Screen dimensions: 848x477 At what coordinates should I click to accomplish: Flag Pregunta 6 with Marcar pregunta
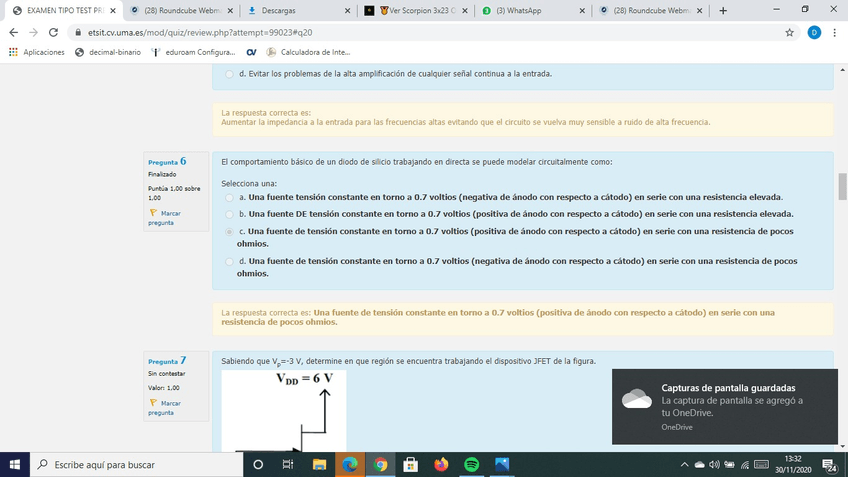click(164, 218)
